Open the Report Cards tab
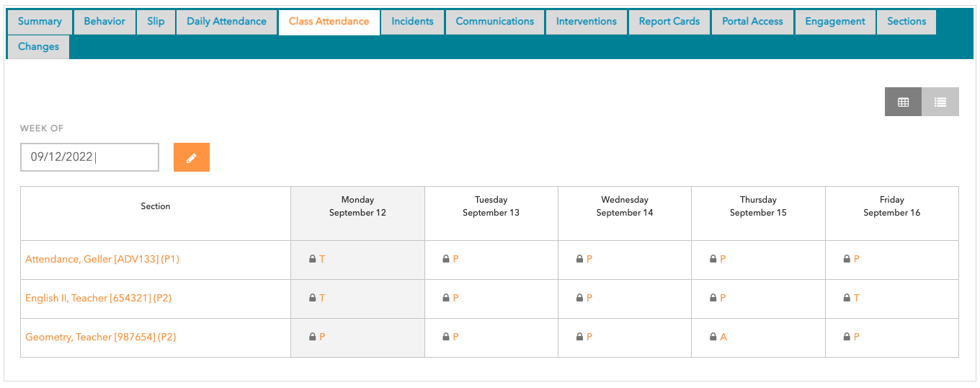The width and height of the screenshot is (980, 388). (669, 22)
